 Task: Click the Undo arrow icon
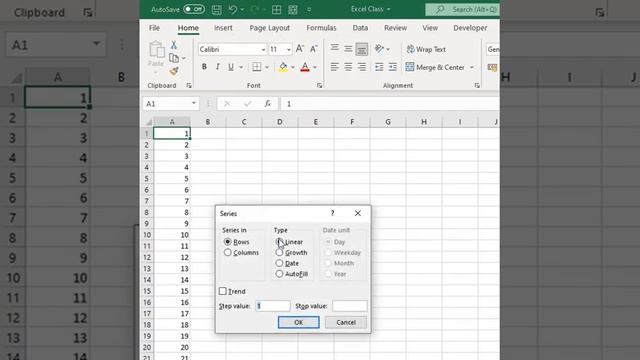point(232,9)
